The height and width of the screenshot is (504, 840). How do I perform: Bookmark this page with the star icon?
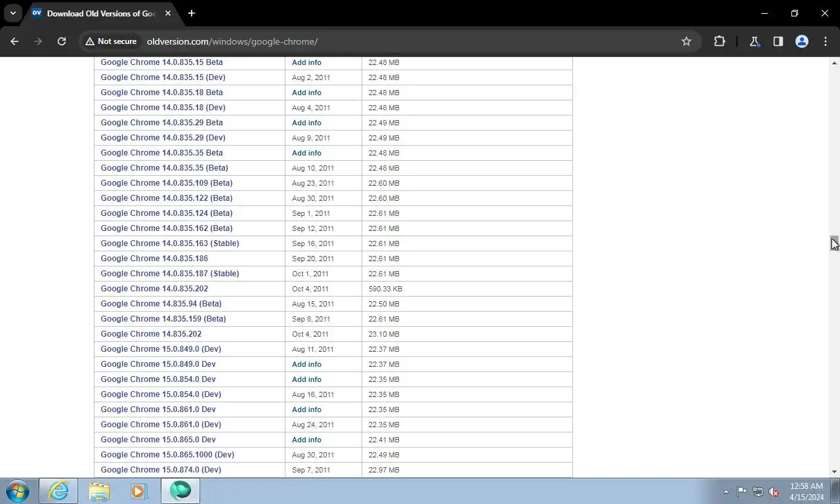[686, 41]
